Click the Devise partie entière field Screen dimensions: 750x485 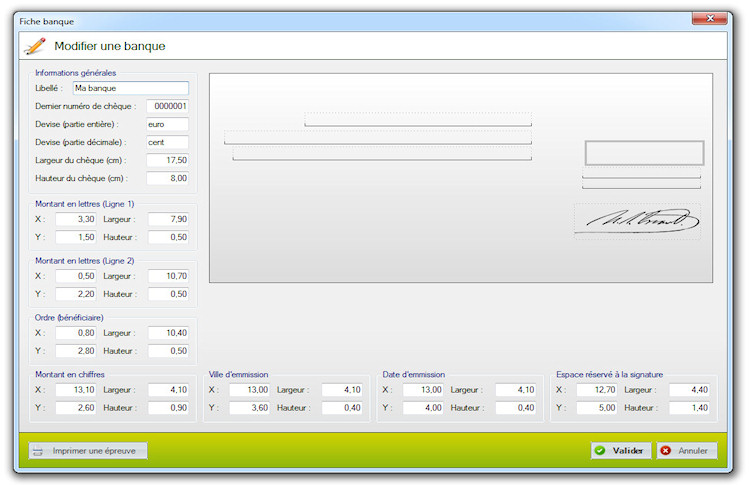coord(167,124)
